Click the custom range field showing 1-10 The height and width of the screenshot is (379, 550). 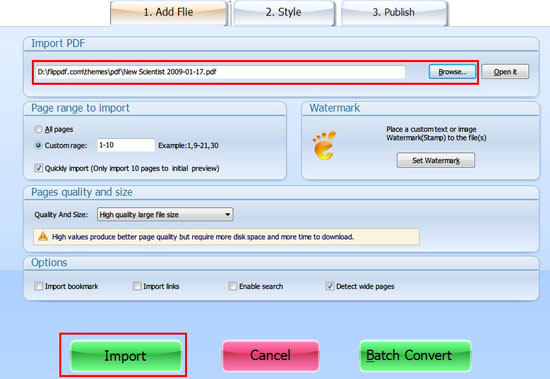(126, 145)
